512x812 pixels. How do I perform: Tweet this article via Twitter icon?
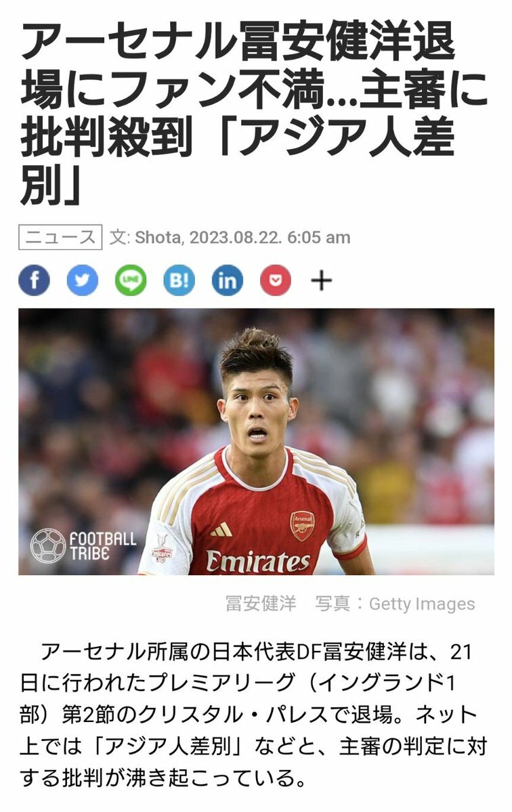[x=82, y=280]
